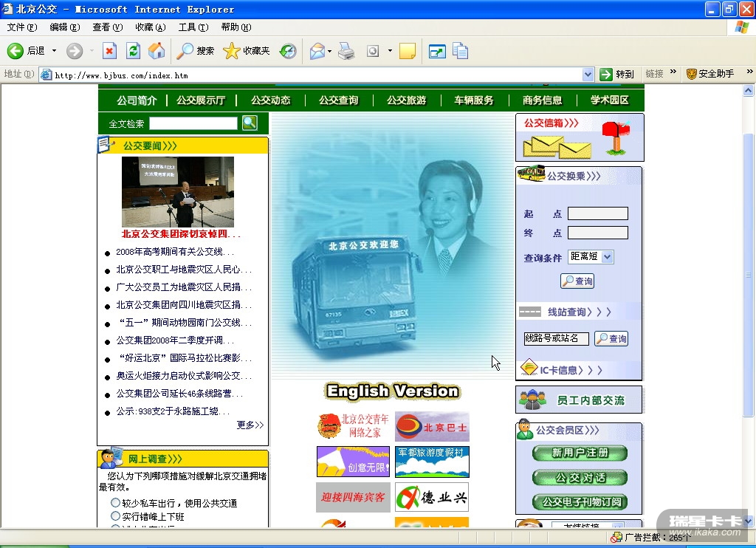Click the 新用户注册 button
Screen dimensions: 756x548
coord(580,453)
